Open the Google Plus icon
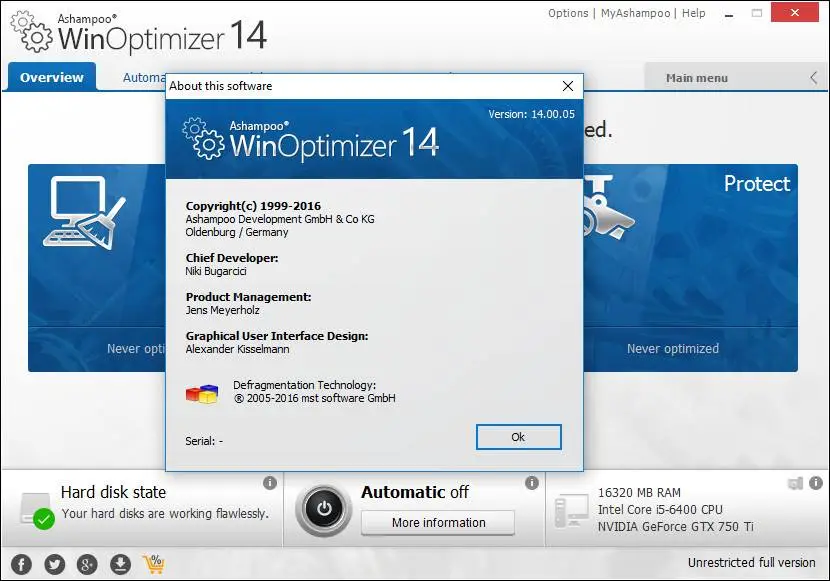The image size is (830, 581). pyautogui.click(x=87, y=564)
